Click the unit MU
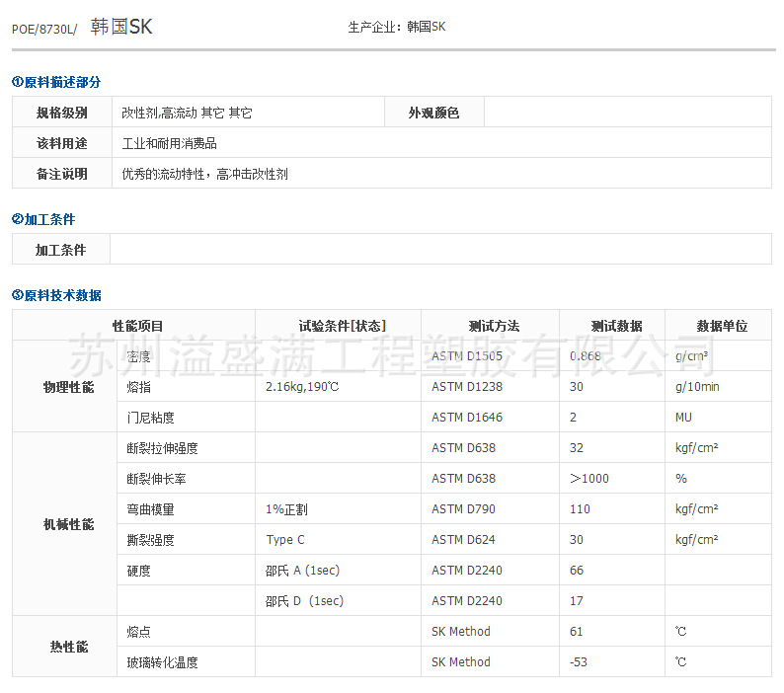This screenshot has height=693, width=784. [x=683, y=417]
